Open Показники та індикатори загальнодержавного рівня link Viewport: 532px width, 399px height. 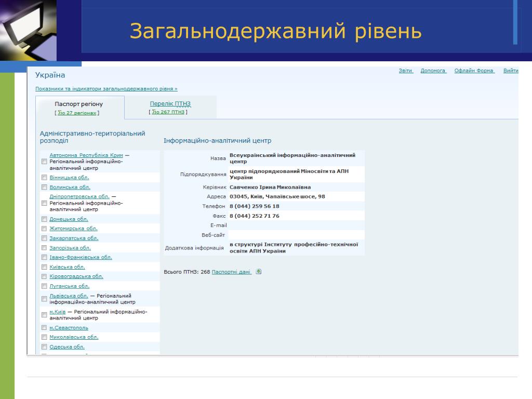(106, 88)
